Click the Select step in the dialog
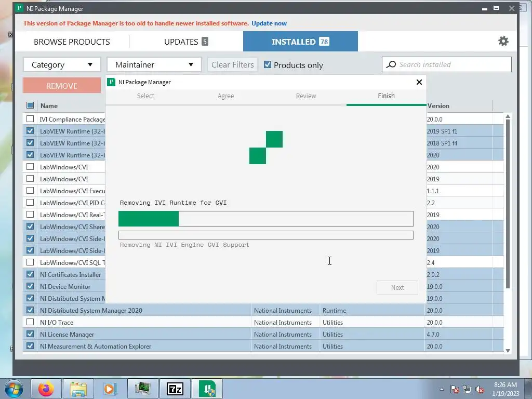The height and width of the screenshot is (399, 532). pyautogui.click(x=145, y=96)
